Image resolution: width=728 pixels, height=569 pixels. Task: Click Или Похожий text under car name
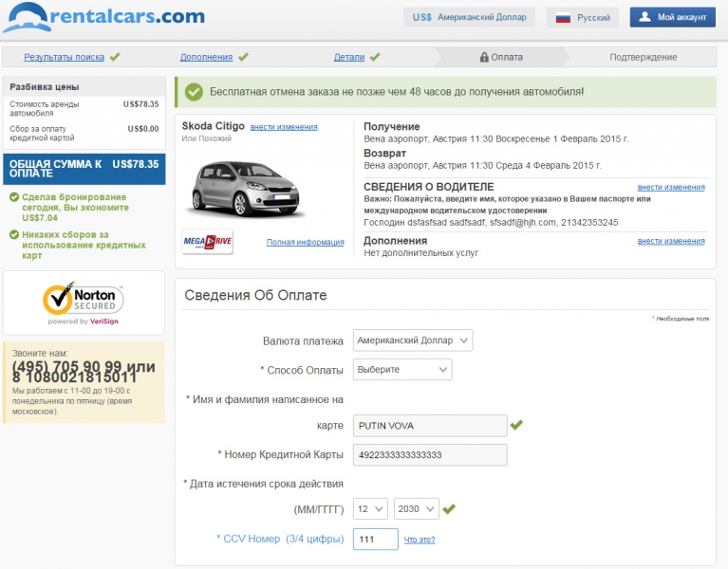(x=207, y=138)
